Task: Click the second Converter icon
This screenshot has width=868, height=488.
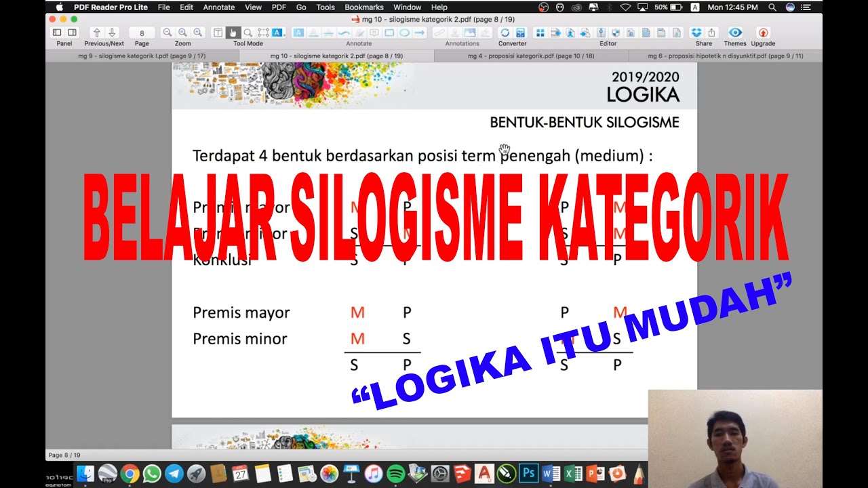Action: click(x=520, y=33)
